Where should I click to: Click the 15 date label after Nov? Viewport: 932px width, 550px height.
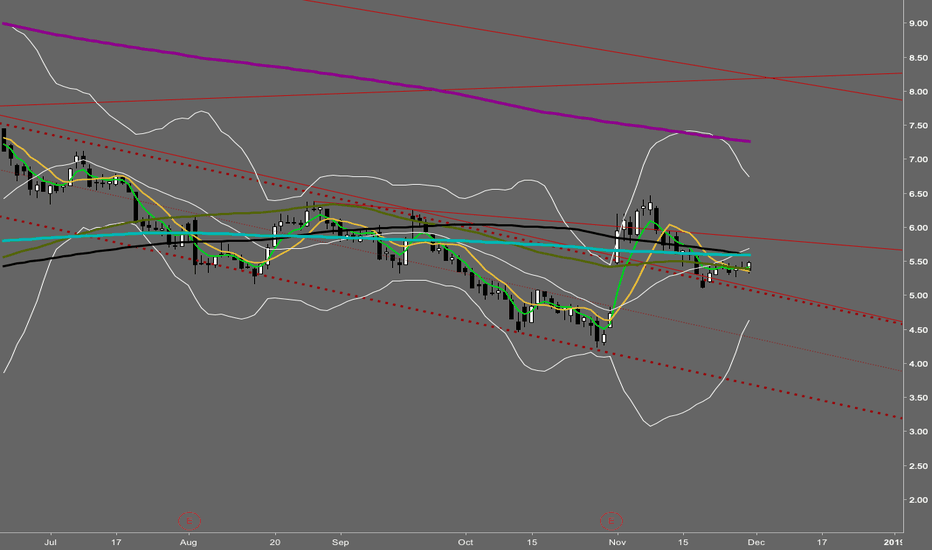click(684, 542)
